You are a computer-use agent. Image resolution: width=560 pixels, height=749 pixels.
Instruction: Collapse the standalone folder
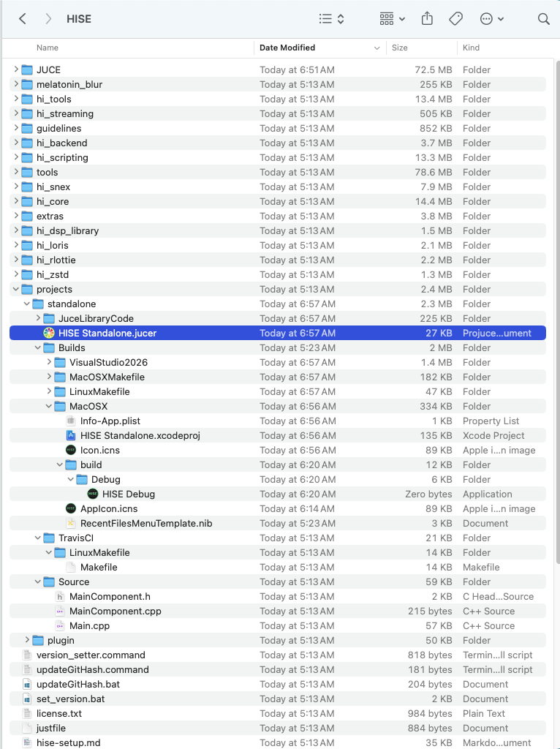27,304
